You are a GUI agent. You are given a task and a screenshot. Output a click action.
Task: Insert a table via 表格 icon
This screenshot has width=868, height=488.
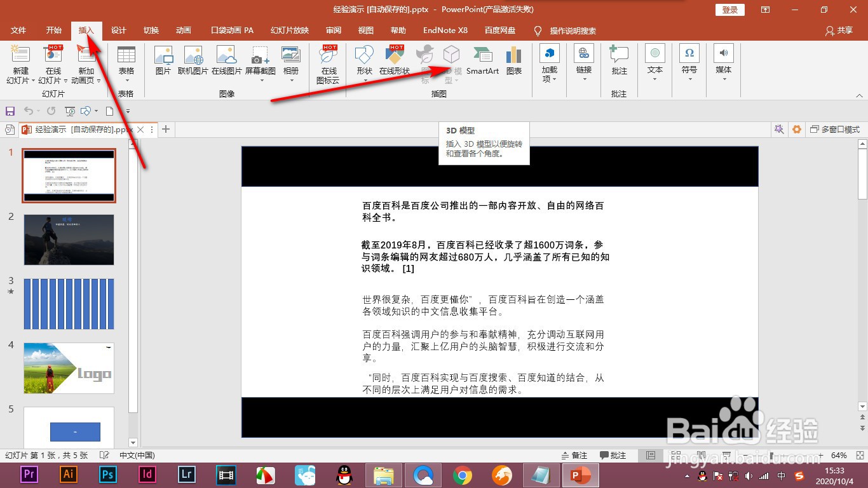tap(126, 62)
